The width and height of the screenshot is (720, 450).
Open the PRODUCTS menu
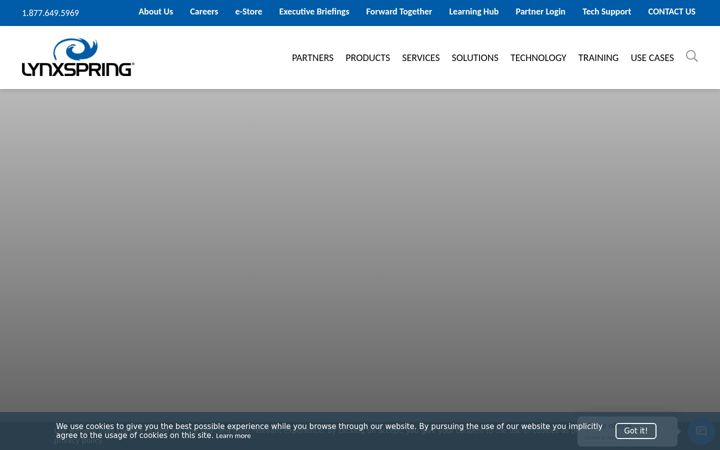pyautogui.click(x=368, y=58)
